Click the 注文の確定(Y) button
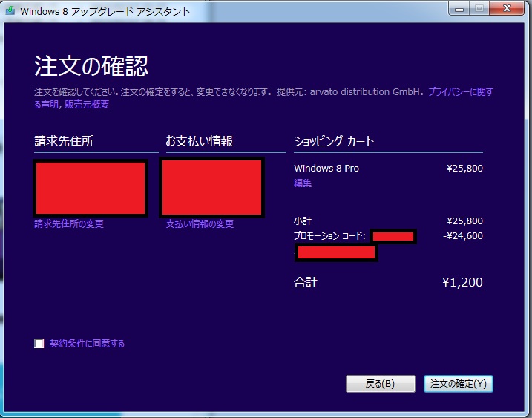 (459, 384)
